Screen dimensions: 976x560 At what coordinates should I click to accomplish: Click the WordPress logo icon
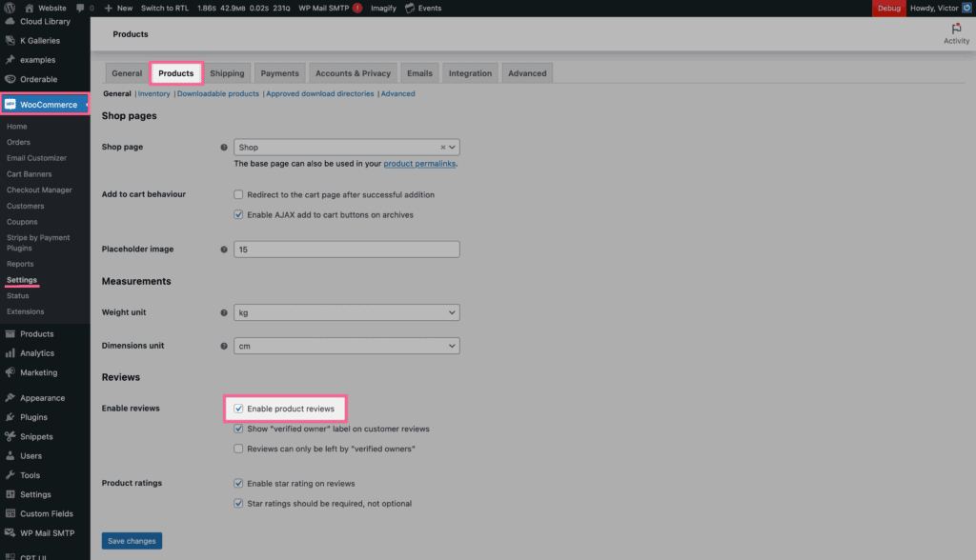click(10, 8)
